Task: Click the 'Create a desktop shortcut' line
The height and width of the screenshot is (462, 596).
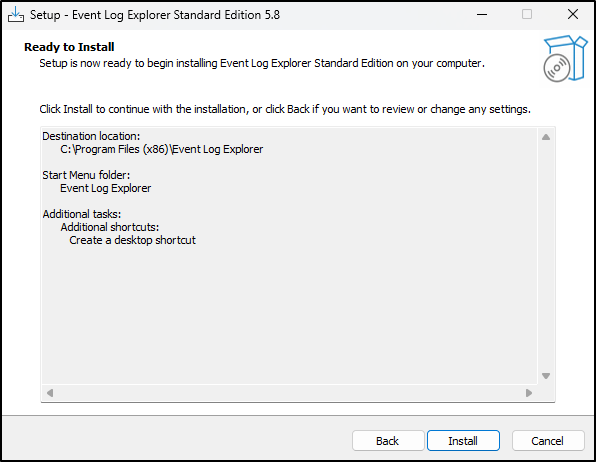Action: (132, 240)
